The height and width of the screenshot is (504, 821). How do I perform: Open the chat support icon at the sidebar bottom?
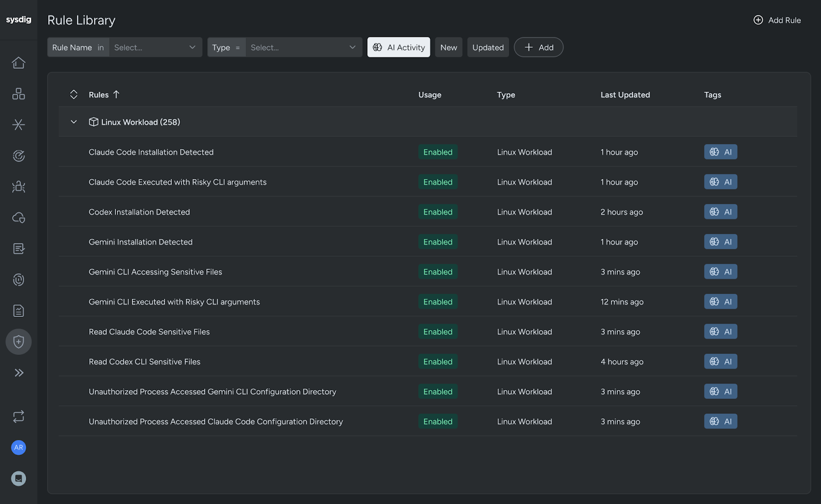click(18, 478)
